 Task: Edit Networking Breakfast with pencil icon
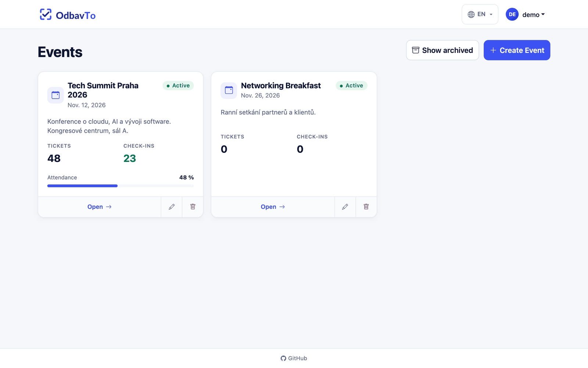[345, 207]
